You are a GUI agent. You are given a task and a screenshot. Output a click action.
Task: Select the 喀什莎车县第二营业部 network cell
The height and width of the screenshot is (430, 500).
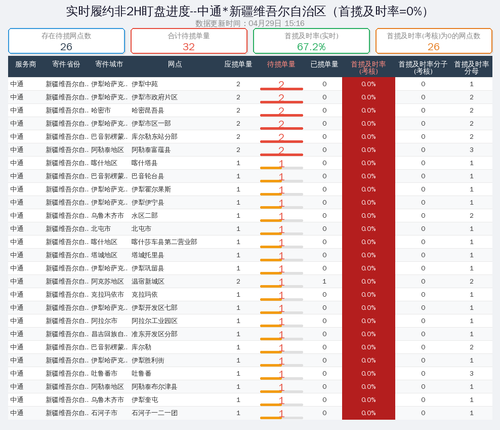[164, 242]
